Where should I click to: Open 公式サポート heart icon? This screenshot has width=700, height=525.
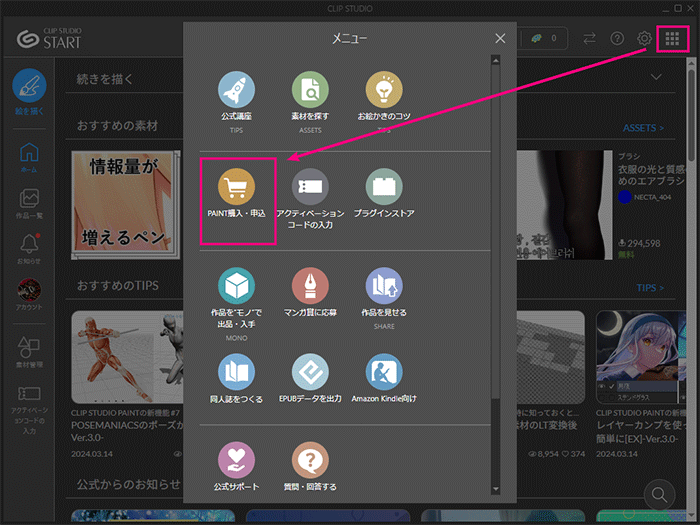coord(237,460)
